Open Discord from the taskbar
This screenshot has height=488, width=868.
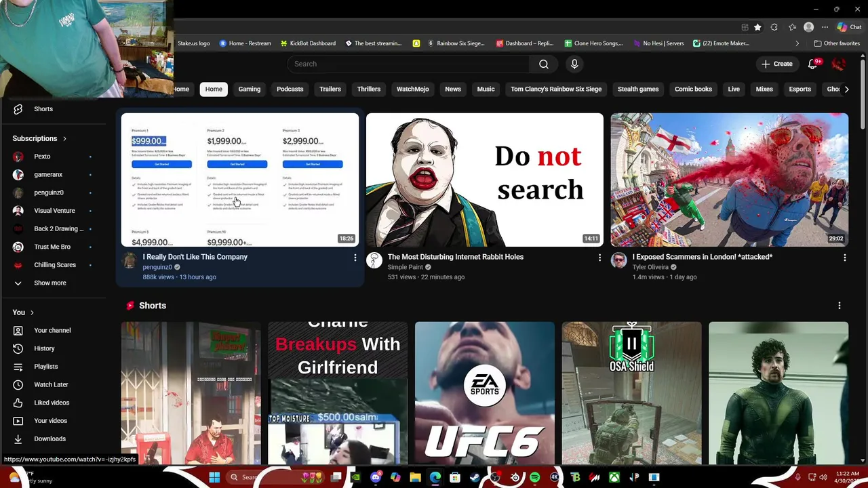(376, 478)
